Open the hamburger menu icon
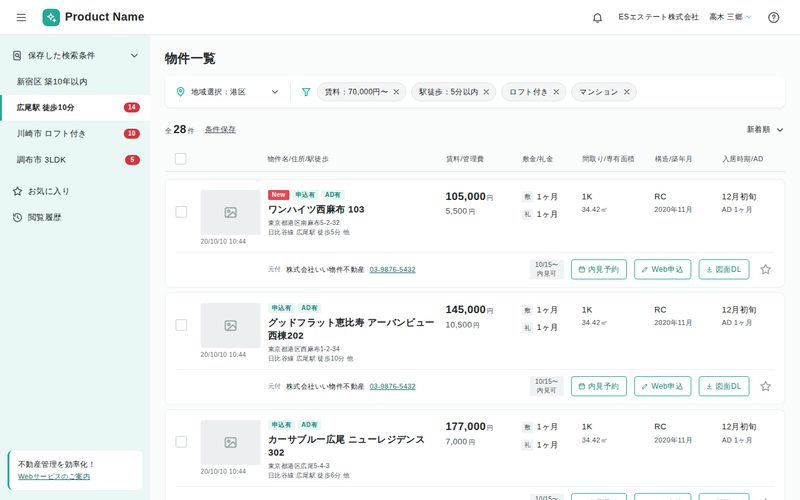 [x=21, y=17]
